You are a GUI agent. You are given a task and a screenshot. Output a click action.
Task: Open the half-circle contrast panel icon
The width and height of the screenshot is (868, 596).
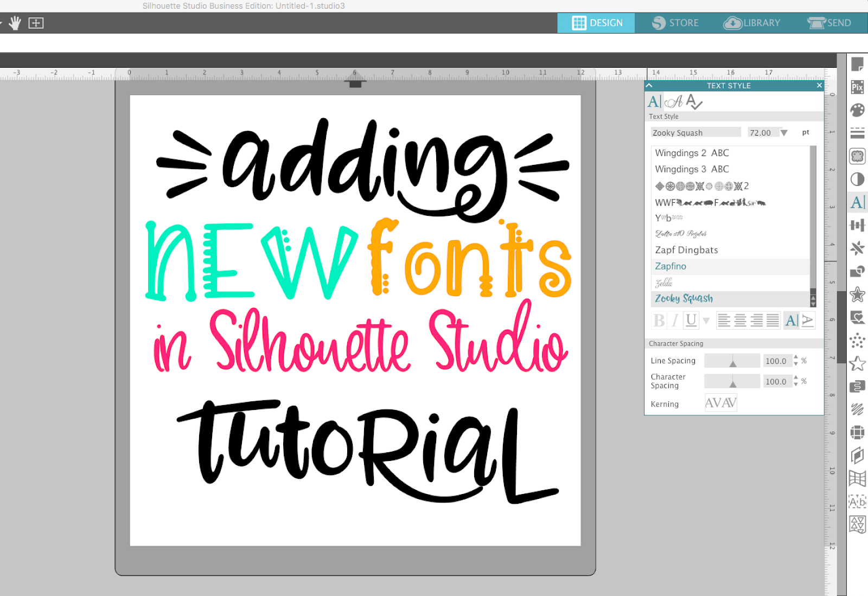point(857,179)
